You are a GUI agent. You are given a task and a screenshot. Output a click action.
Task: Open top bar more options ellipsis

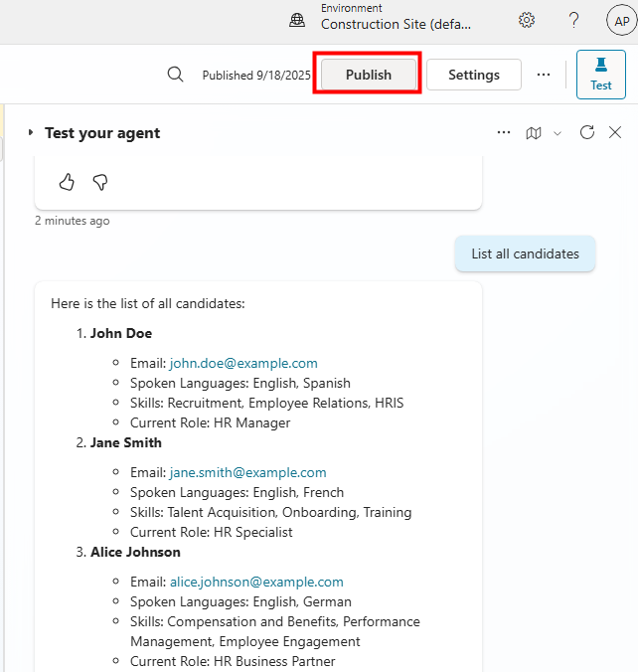click(543, 75)
